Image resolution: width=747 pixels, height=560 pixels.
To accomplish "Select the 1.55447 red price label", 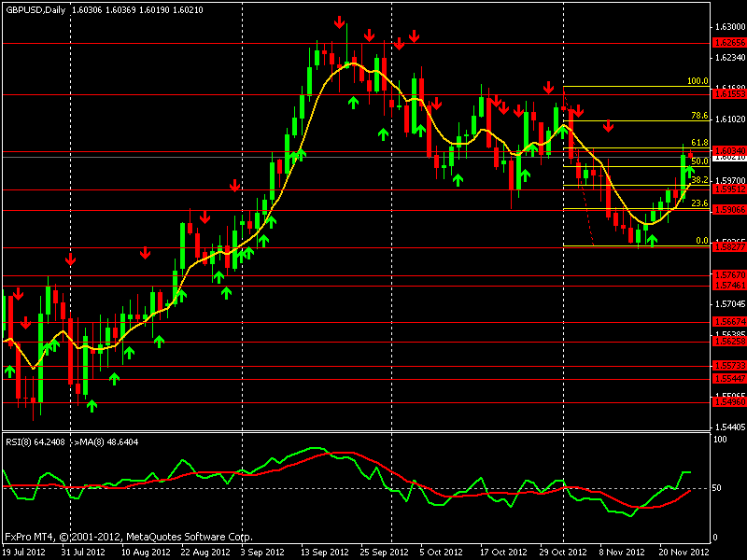I will [729, 379].
